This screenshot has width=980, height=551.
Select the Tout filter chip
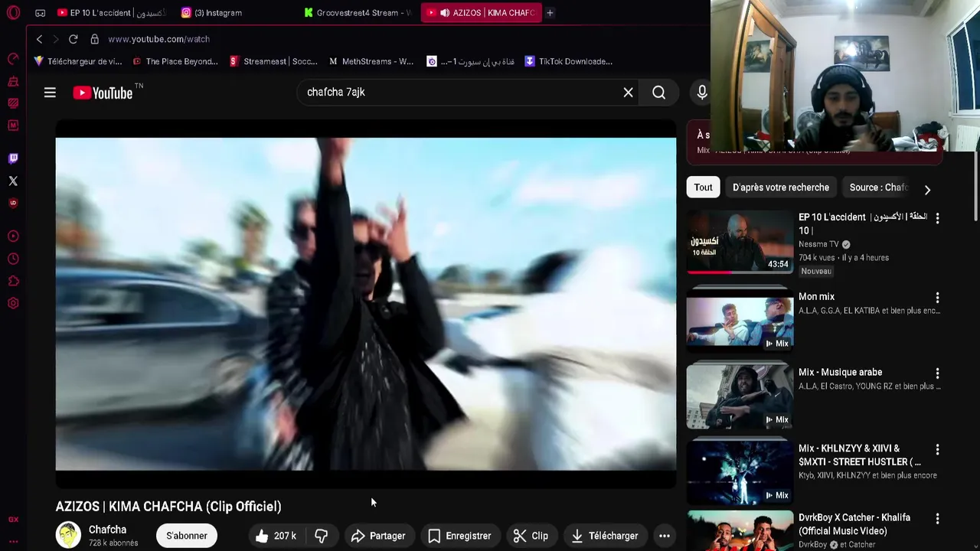point(703,187)
